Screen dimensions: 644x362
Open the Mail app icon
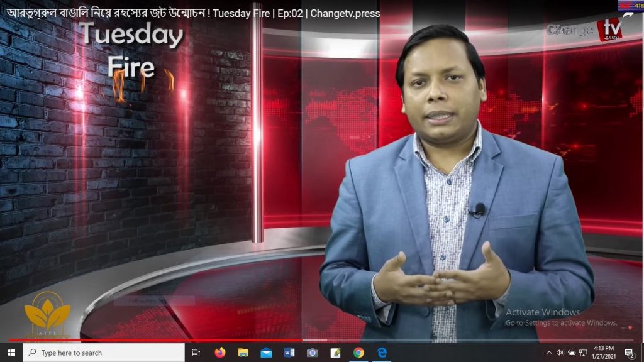click(x=266, y=353)
